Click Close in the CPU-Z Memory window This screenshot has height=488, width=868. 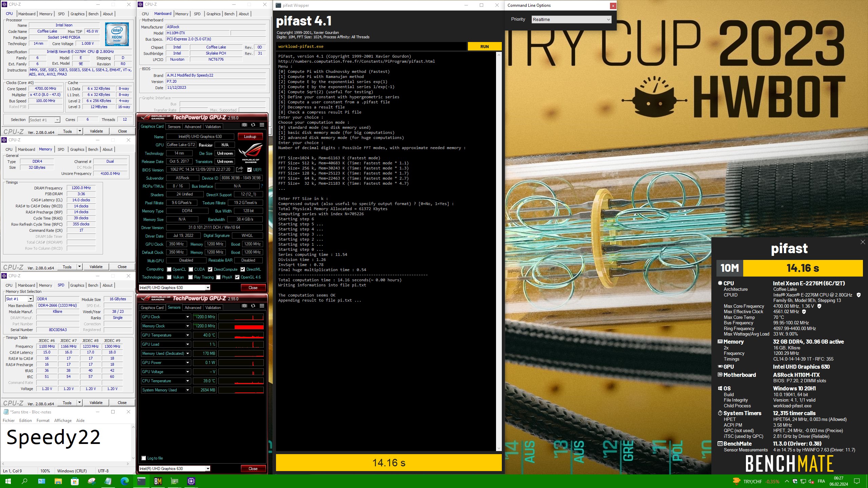(x=122, y=267)
